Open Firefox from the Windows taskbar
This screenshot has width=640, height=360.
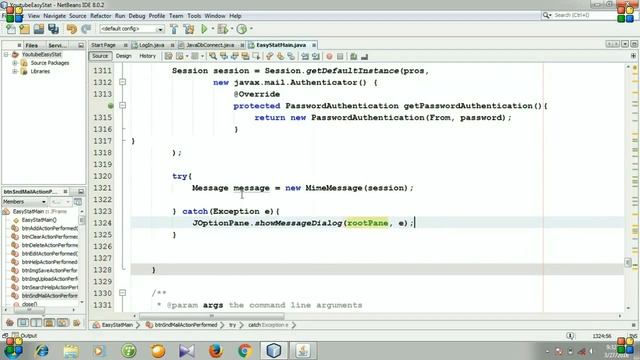tap(216, 351)
